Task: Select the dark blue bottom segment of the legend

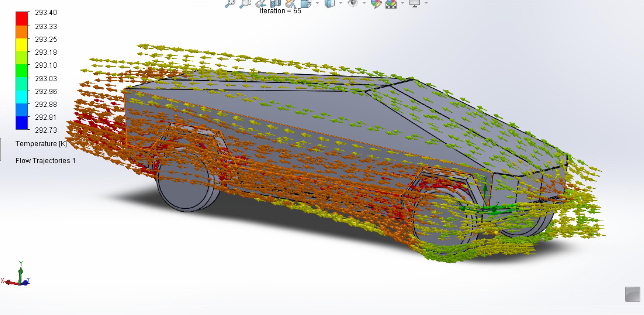Action: click(x=22, y=123)
